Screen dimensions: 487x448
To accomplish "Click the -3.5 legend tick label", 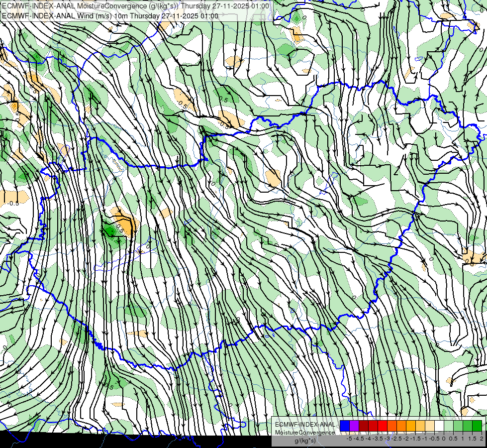I will tap(378, 439).
